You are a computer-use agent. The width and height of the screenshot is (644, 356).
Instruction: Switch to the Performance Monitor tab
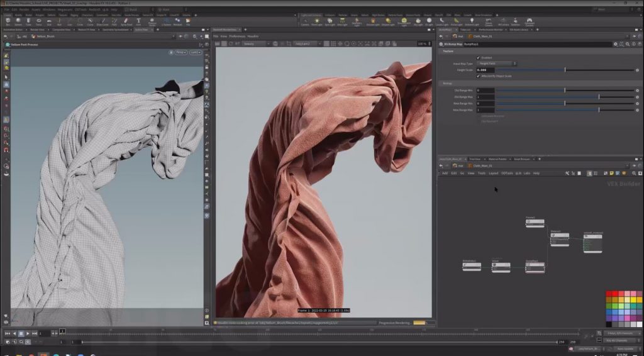click(x=491, y=30)
